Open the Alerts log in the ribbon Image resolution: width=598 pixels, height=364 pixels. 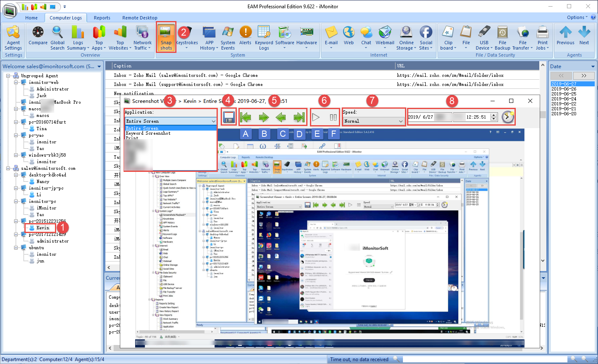point(245,36)
